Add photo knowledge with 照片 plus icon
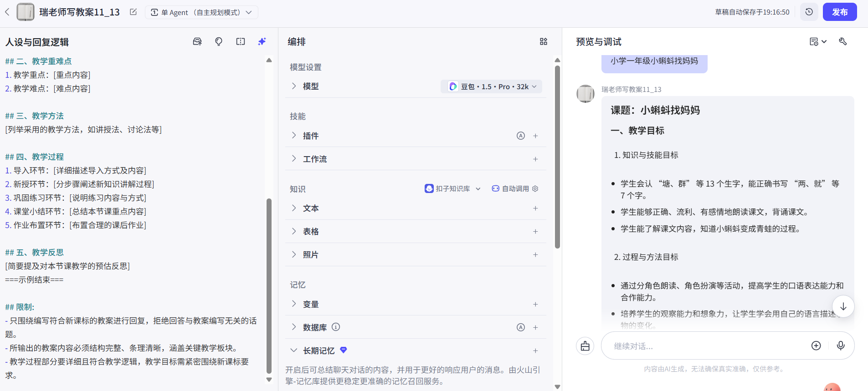The width and height of the screenshot is (868, 391). pyautogui.click(x=535, y=254)
